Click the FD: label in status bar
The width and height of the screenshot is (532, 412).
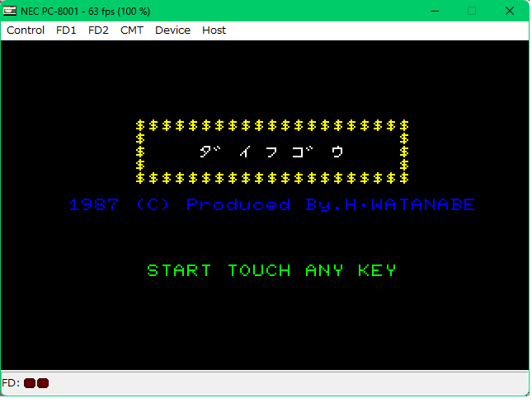pos(11,383)
